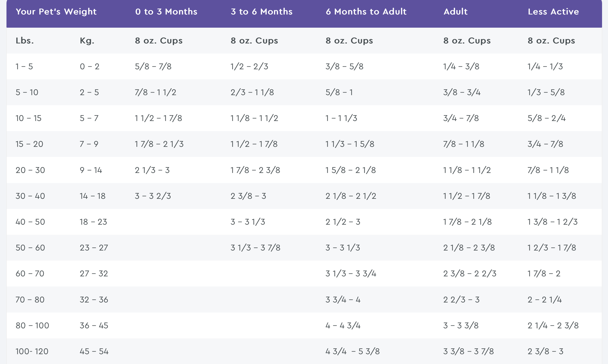Screen dimensions: 608x364
Task: Select the "14 – 18" kg cell
Action: [x=93, y=196]
